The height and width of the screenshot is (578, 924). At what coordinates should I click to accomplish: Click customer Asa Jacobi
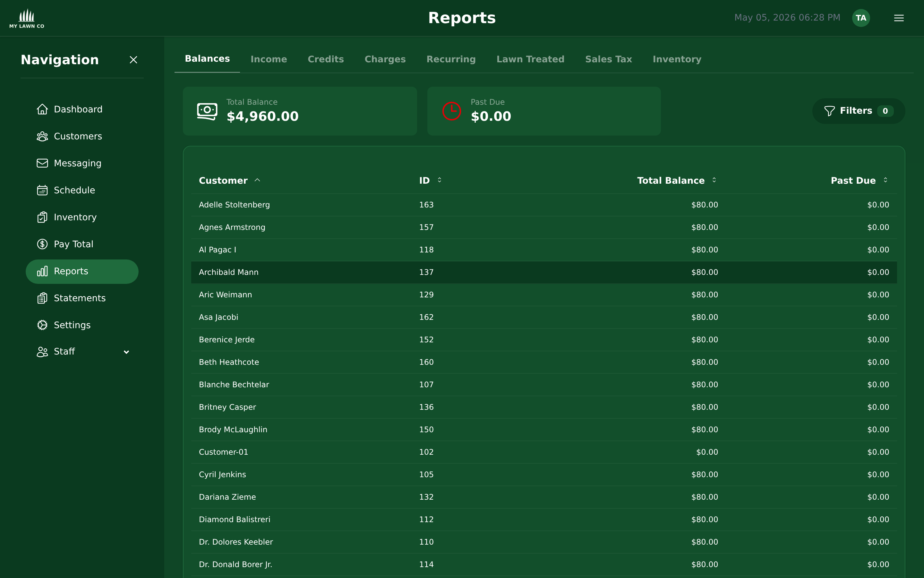click(218, 317)
